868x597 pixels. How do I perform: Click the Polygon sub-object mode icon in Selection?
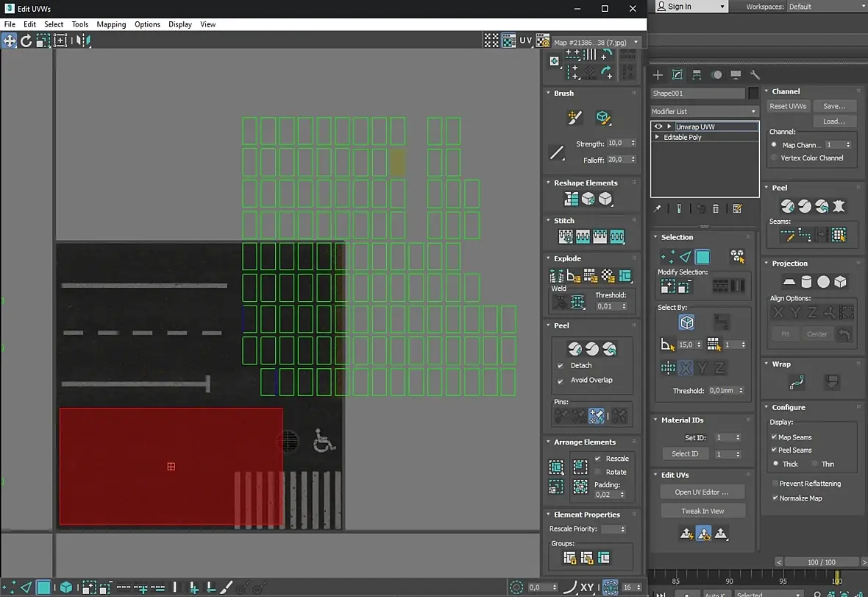(703, 257)
